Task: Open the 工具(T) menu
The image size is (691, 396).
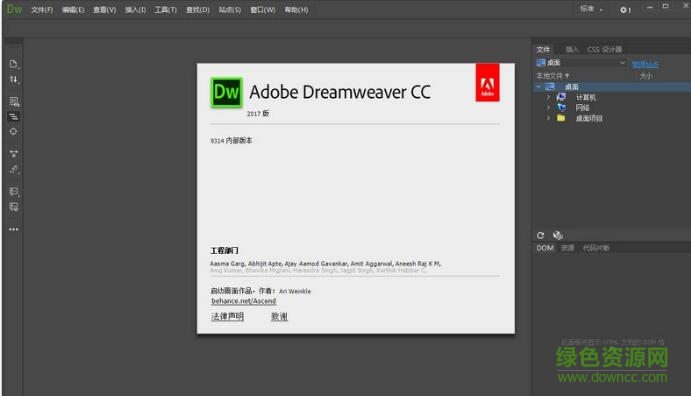Action: click(x=166, y=10)
